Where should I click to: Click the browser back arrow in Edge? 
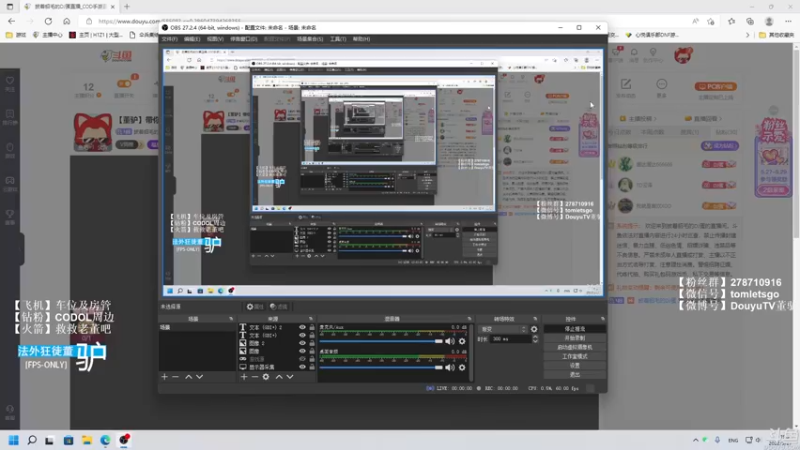click(x=11, y=21)
